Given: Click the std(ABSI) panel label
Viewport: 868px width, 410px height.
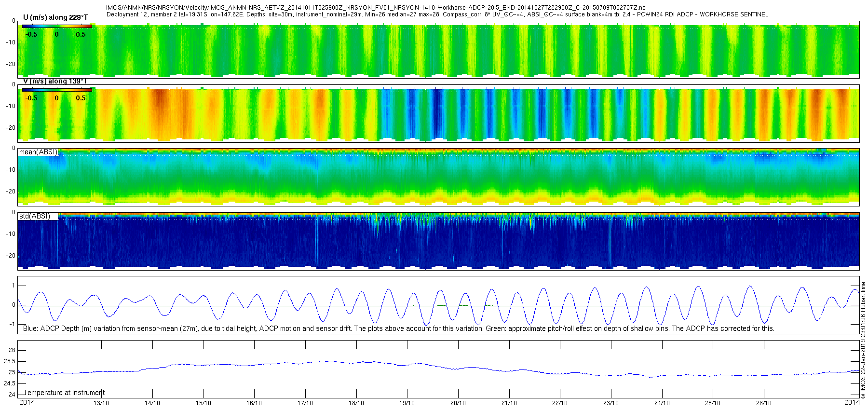Looking at the screenshot, I should [34, 216].
